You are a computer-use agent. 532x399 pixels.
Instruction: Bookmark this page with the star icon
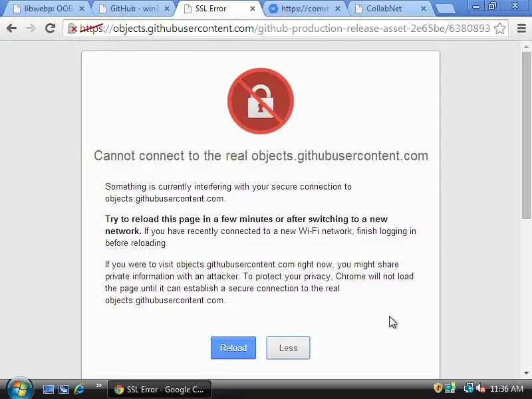[500, 29]
